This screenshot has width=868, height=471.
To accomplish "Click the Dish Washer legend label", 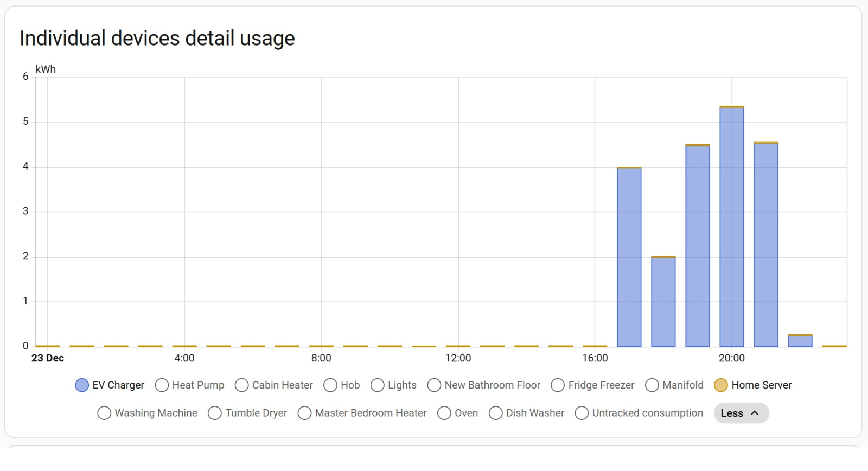I will coord(535,413).
